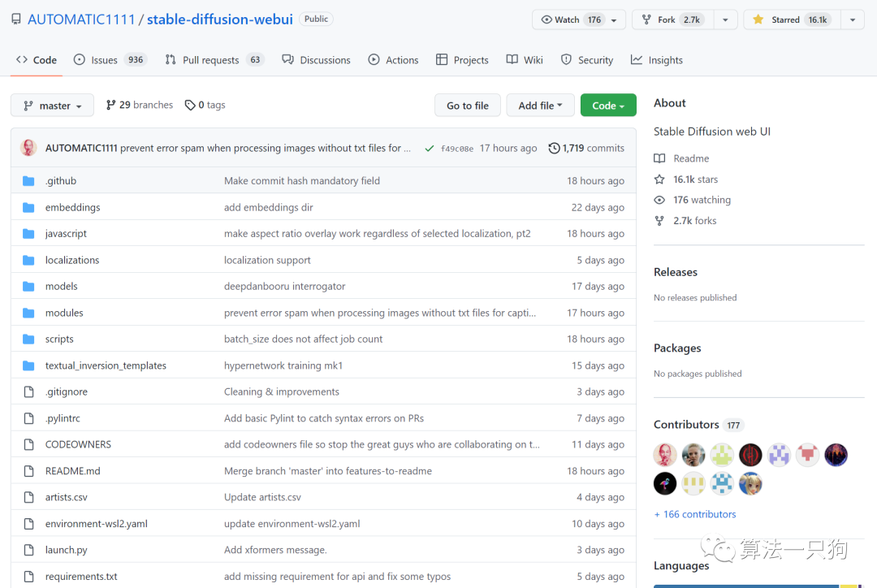Open the master branch selector
Image resolution: width=877 pixels, height=588 pixels.
point(52,106)
